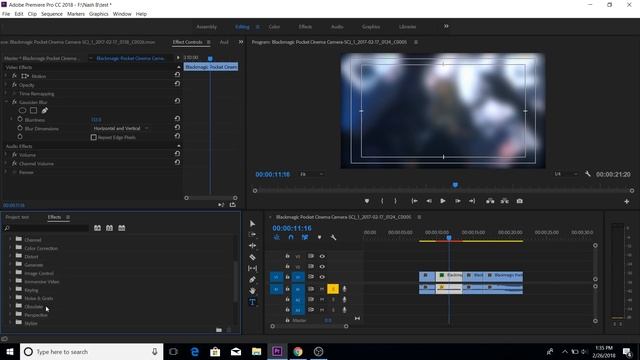This screenshot has width=640, height=360.
Task: Toggle the yellow Solo button on A1
Action: point(333,289)
